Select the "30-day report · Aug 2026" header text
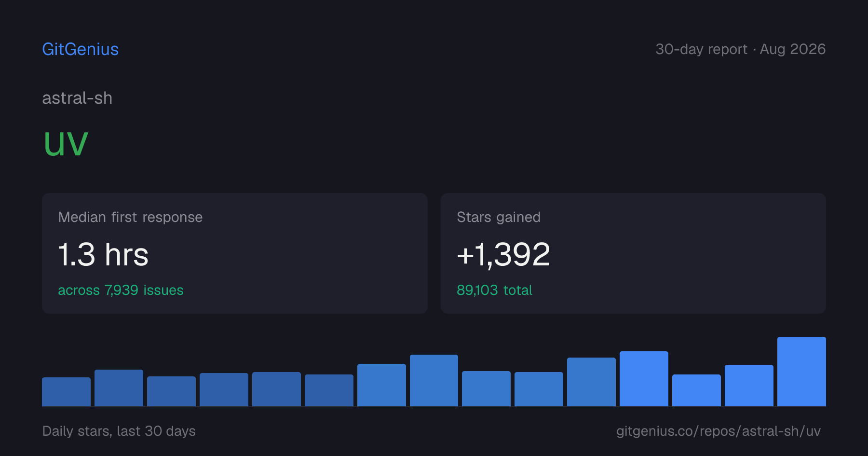This screenshot has height=456, width=868. [741, 49]
